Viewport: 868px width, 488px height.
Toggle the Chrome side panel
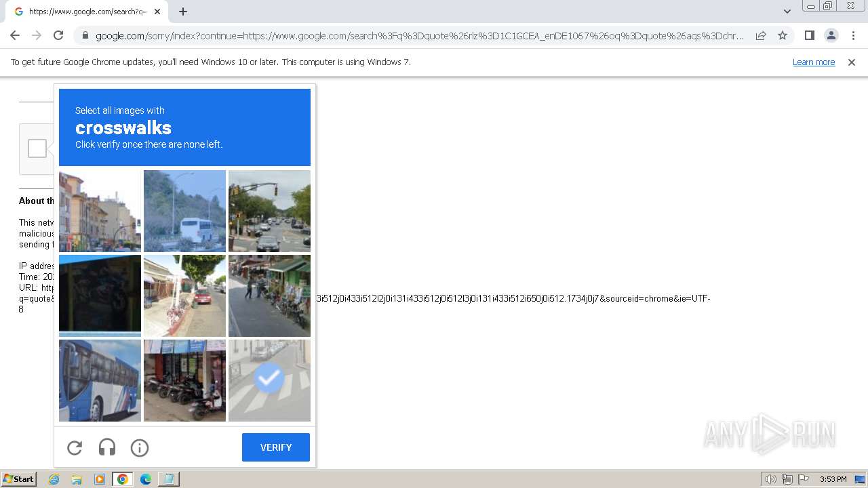tap(809, 35)
